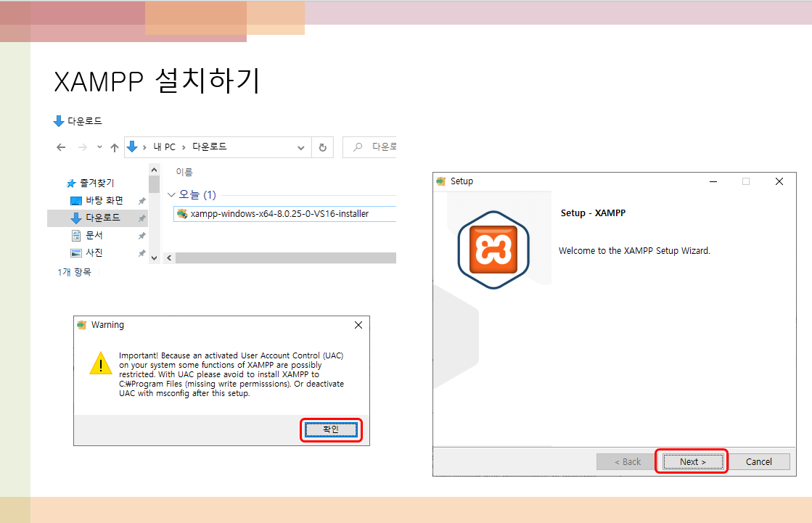Open the recent locations dropdown chevron
The height and width of the screenshot is (523, 812).
pyautogui.click(x=99, y=147)
